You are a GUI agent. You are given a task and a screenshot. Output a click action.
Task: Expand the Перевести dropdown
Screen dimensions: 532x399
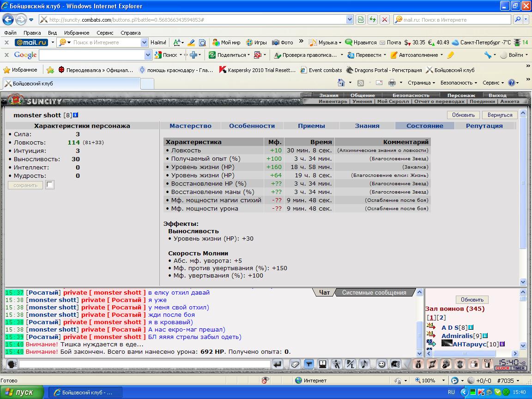[x=385, y=55]
